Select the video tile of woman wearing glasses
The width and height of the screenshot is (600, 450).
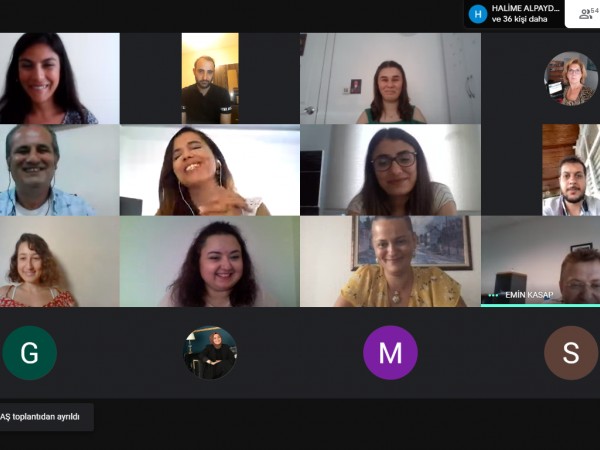click(x=390, y=170)
